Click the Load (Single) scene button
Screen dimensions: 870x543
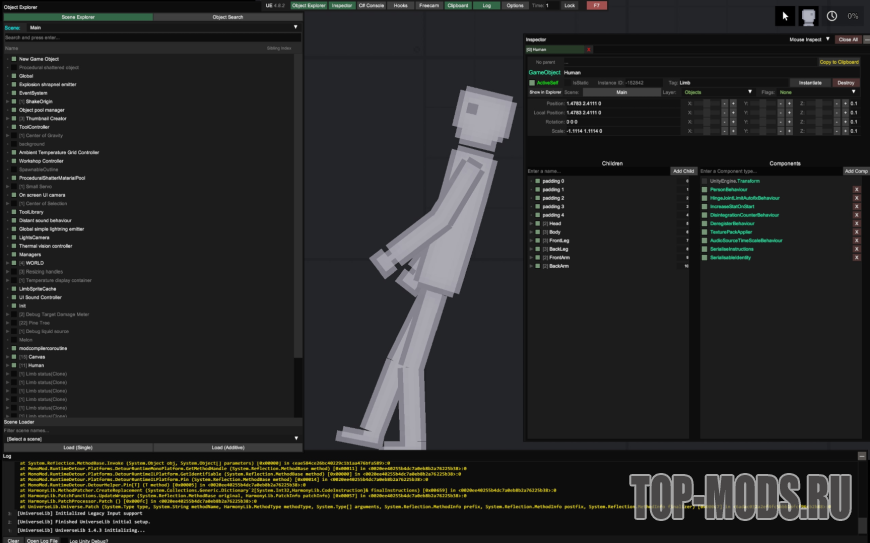coord(78,448)
